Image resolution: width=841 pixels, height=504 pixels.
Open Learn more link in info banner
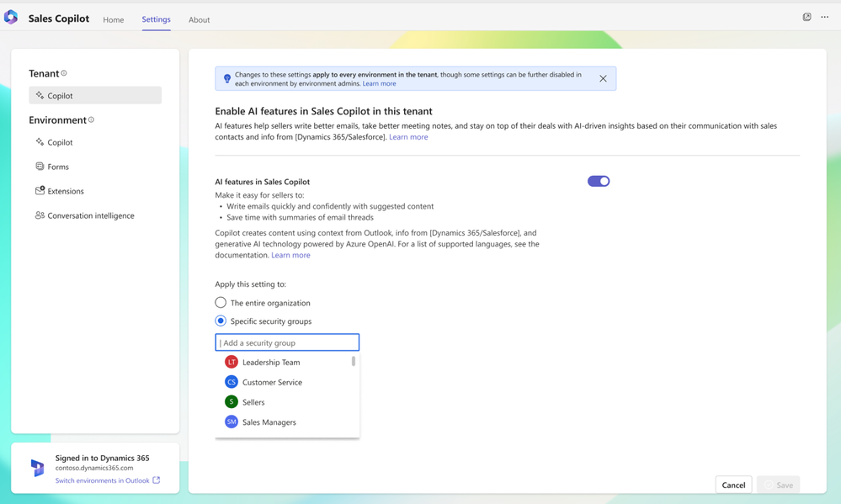pyautogui.click(x=379, y=83)
